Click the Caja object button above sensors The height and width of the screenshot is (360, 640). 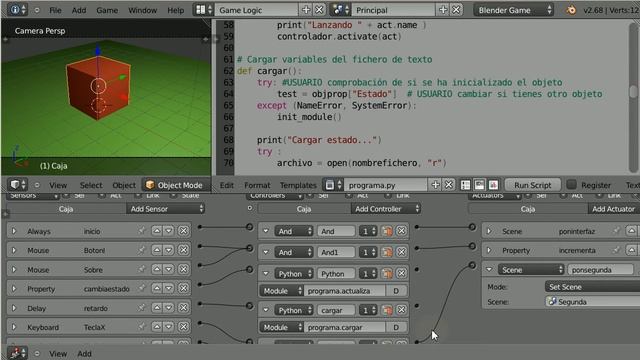[x=66, y=209]
